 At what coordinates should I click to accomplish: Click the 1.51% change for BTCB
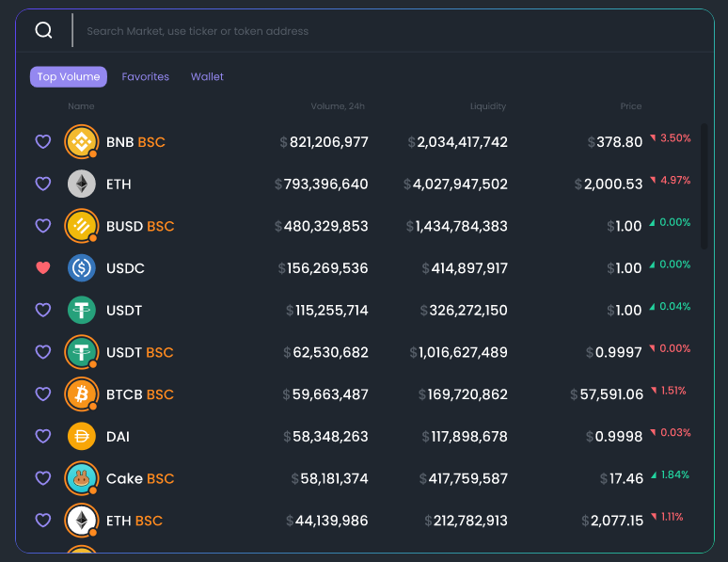(669, 391)
